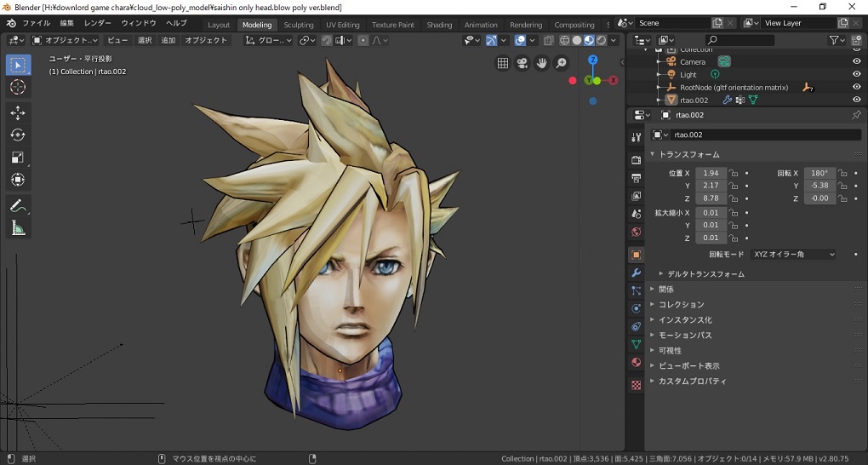
Task: Hide rtao.002 object in outliner
Action: [x=856, y=100]
